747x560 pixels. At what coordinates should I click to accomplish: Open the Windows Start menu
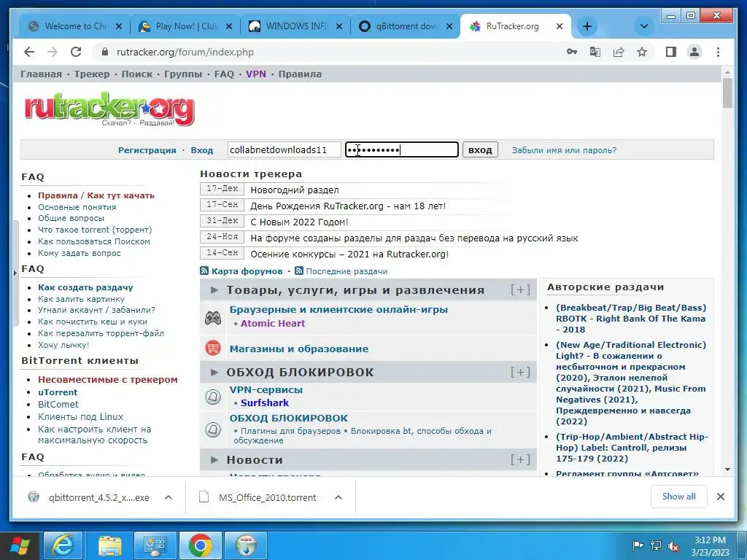(20, 545)
